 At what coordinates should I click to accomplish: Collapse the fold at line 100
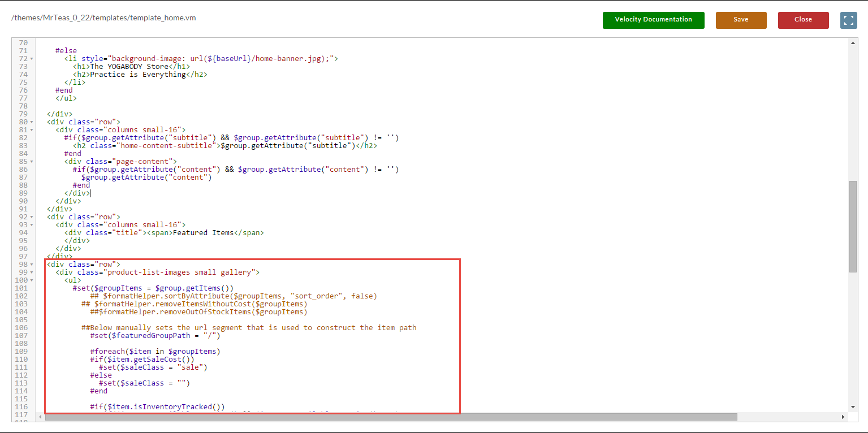(32, 280)
